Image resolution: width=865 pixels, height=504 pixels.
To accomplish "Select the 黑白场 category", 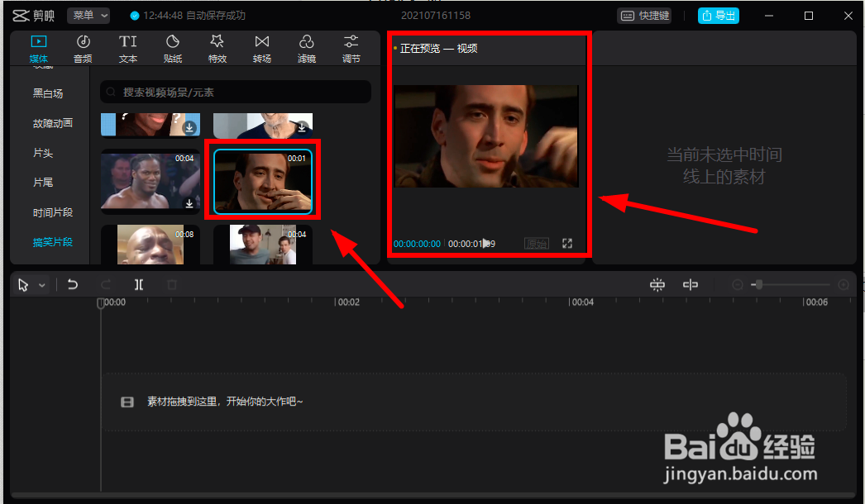I will tap(47, 93).
